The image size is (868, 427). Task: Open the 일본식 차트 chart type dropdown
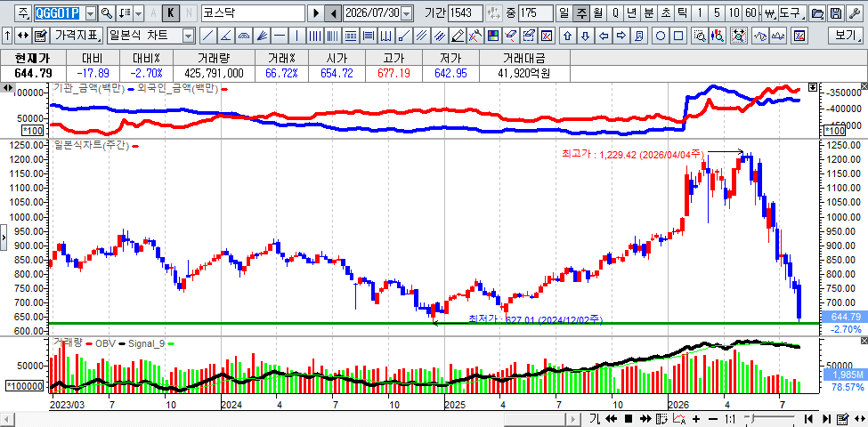(188, 36)
